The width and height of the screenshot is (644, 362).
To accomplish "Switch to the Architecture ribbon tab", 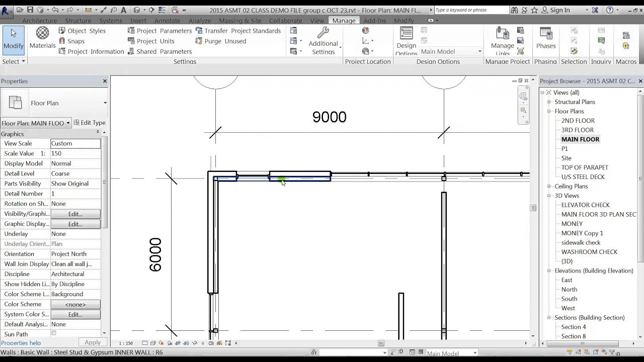I will click(x=40, y=21).
